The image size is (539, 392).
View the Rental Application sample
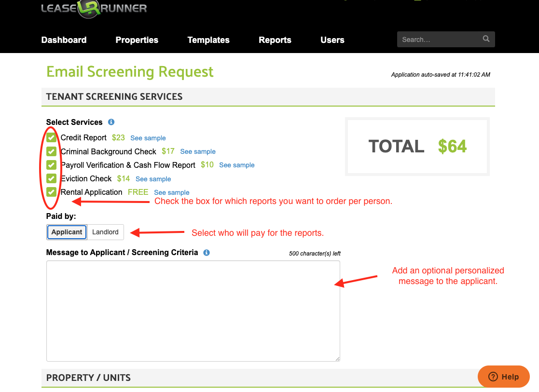[x=171, y=192]
